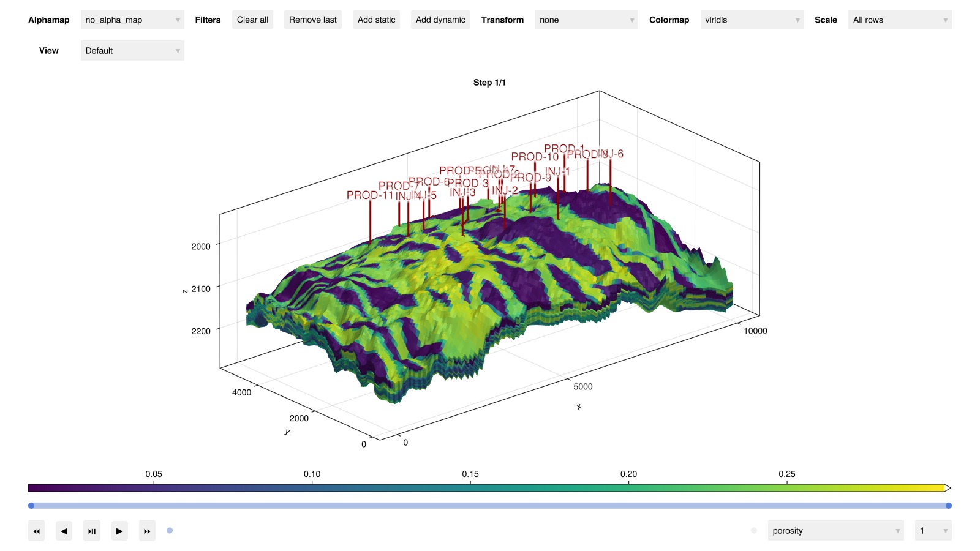The width and height of the screenshot is (980, 551).
Task: Open the Scale All rows dropdown
Action: point(899,20)
